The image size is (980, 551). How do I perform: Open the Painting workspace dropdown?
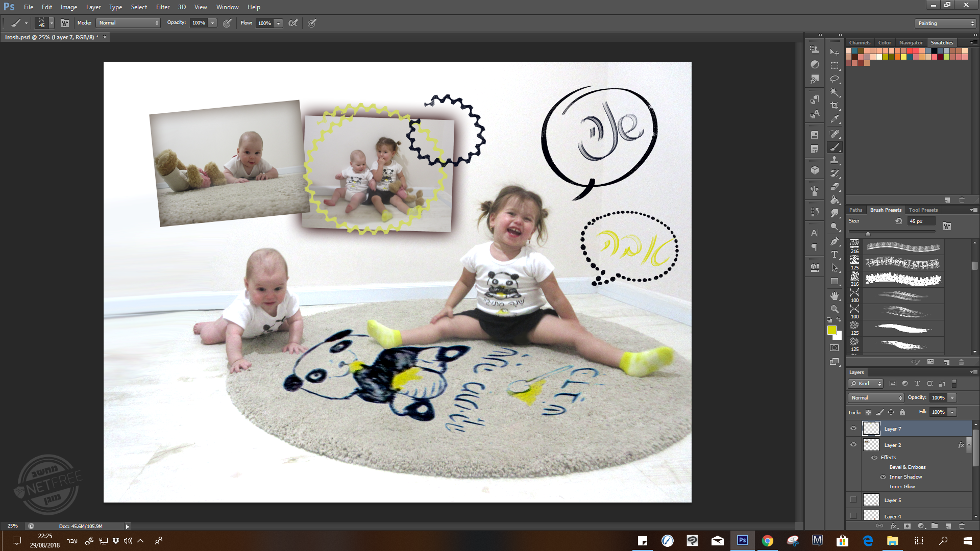[945, 23]
